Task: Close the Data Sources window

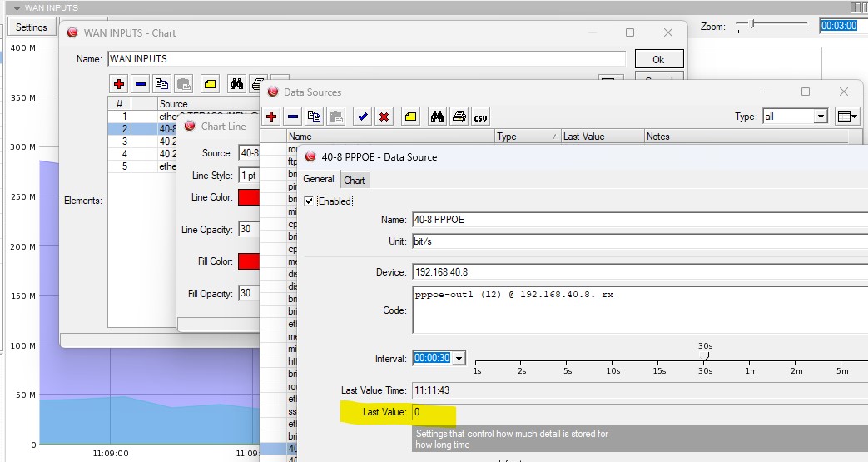Action: click(843, 92)
